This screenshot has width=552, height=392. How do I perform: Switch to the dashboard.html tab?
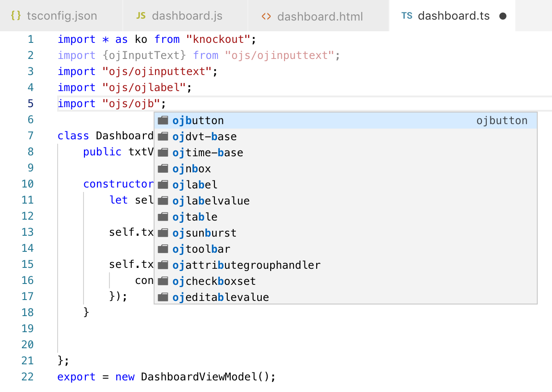pos(319,16)
